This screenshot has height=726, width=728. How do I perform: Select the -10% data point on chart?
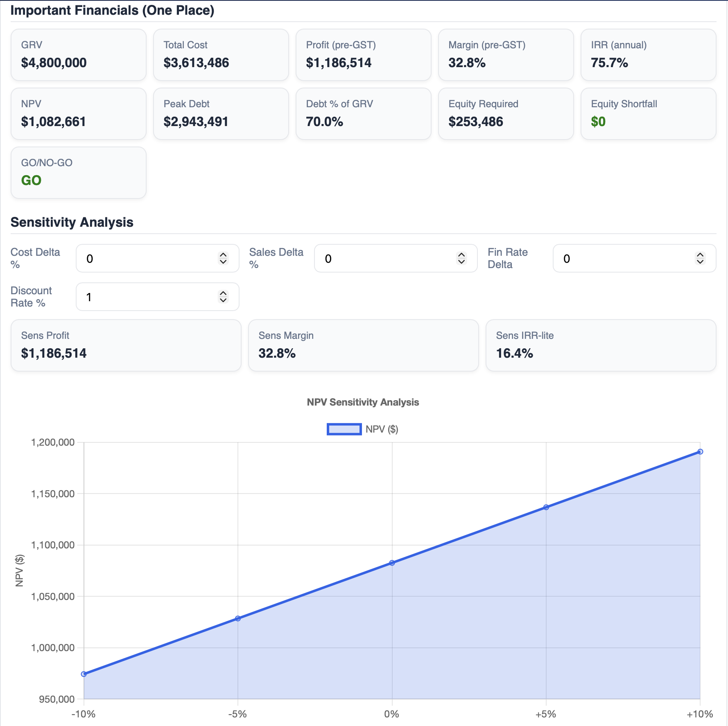pos(84,674)
